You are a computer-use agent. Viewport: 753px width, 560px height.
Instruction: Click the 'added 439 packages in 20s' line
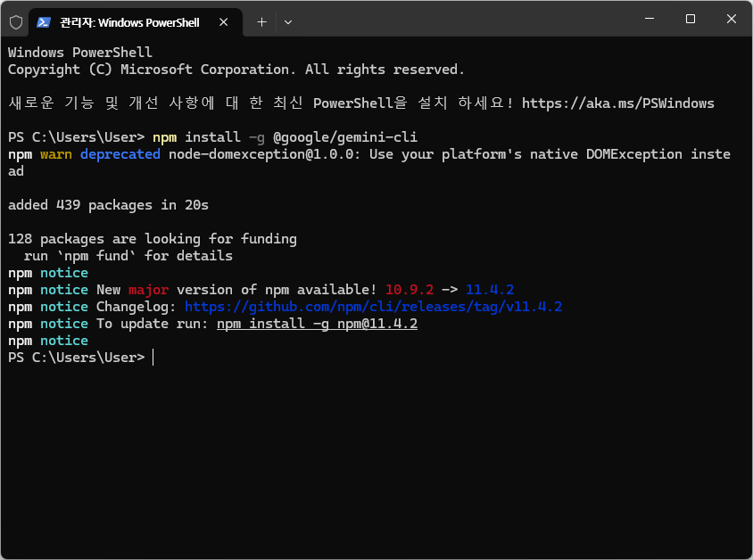tap(108, 205)
